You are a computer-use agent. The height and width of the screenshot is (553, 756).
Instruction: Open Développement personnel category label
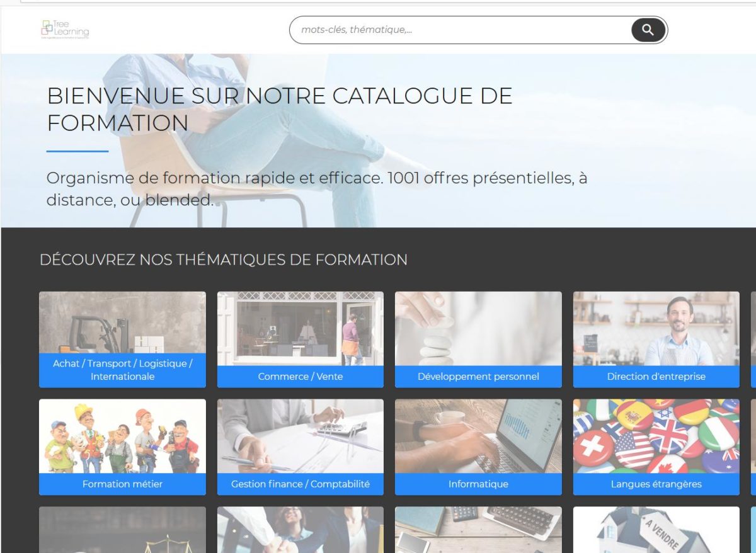tap(478, 377)
